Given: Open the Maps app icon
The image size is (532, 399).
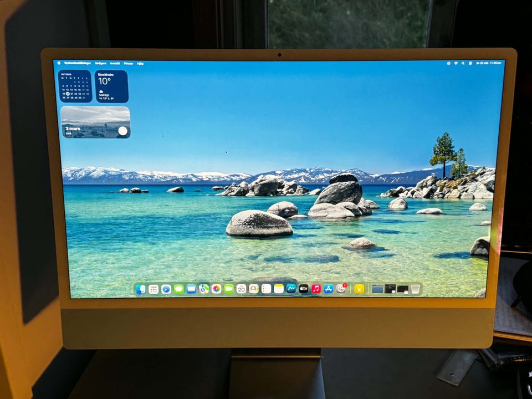Looking at the screenshot, I should point(203,289).
